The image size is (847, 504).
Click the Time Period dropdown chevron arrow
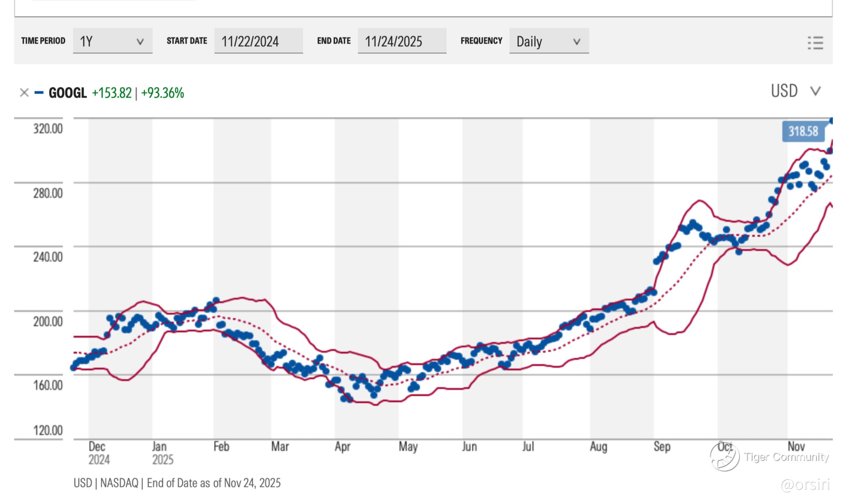(x=140, y=42)
